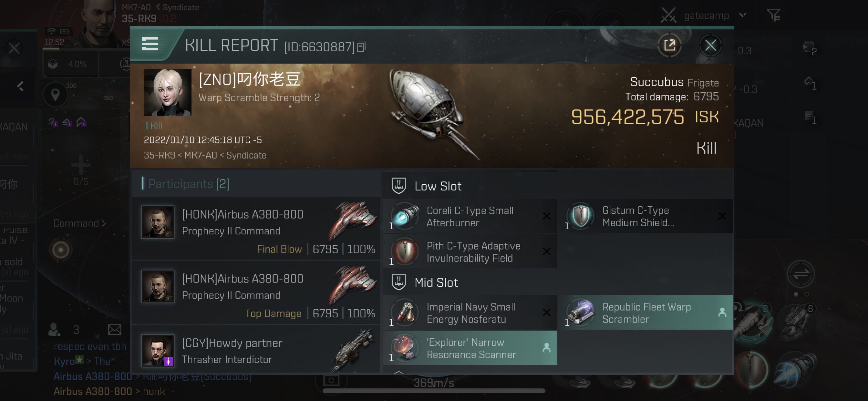The width and height of the screenshot is (868, 401).
Task: Open Howdy partner Thrasher Interdictor entry
Action: click(256, 350)
